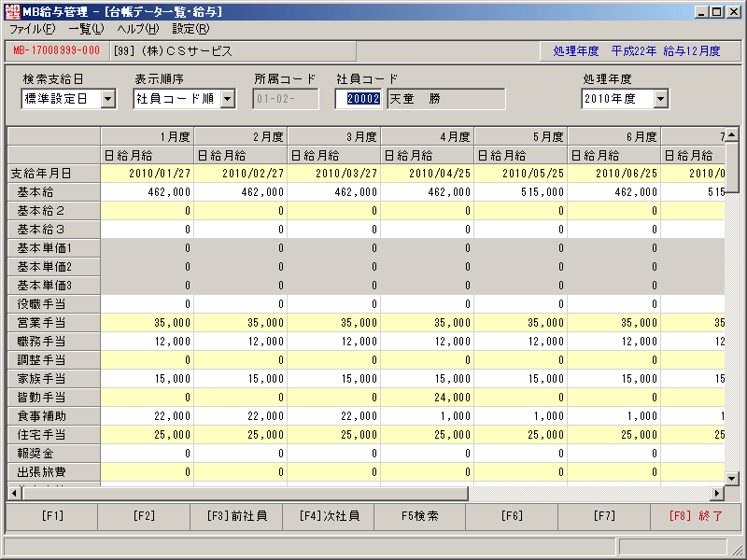Click the [F6] function button

pos(512,516)
